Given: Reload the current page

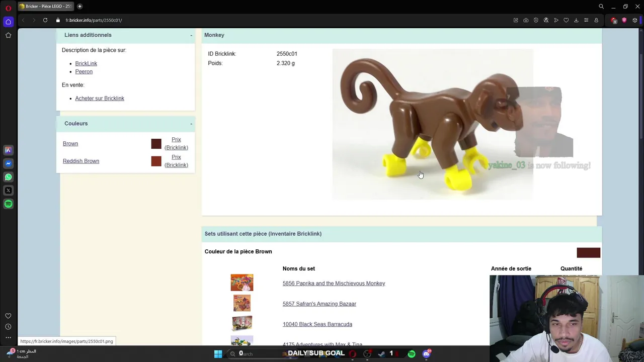Looking at the screenshot, I should point(45,20).
